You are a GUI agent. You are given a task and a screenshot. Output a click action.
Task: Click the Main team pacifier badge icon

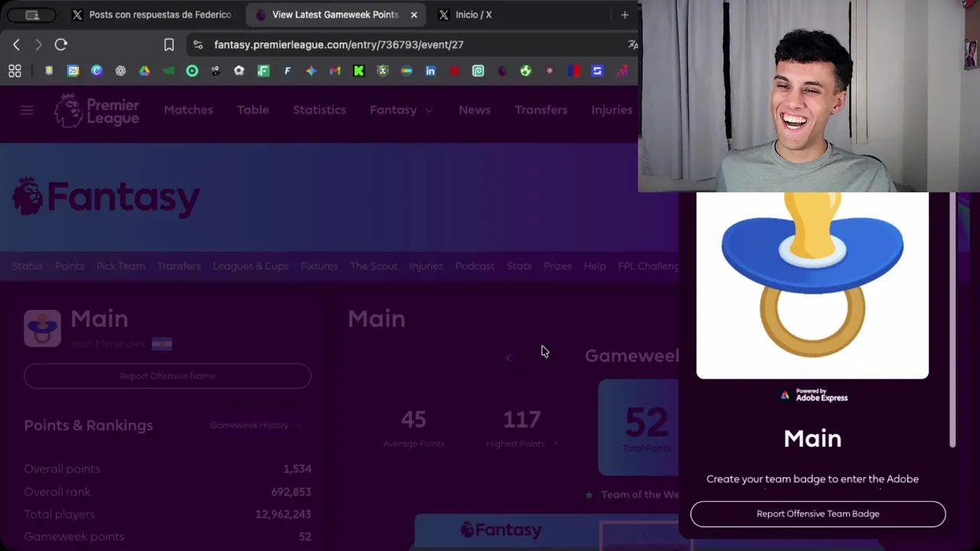coord(42,328)
